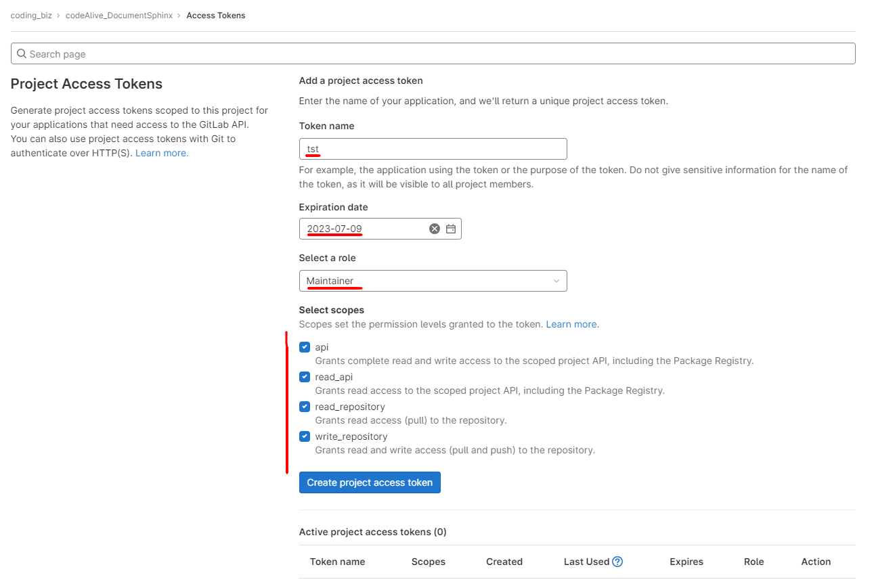This screenshot has width=874, height=588.
Task: Click the Token name input field
Action: pyautogui.click(x=433, y=149)
